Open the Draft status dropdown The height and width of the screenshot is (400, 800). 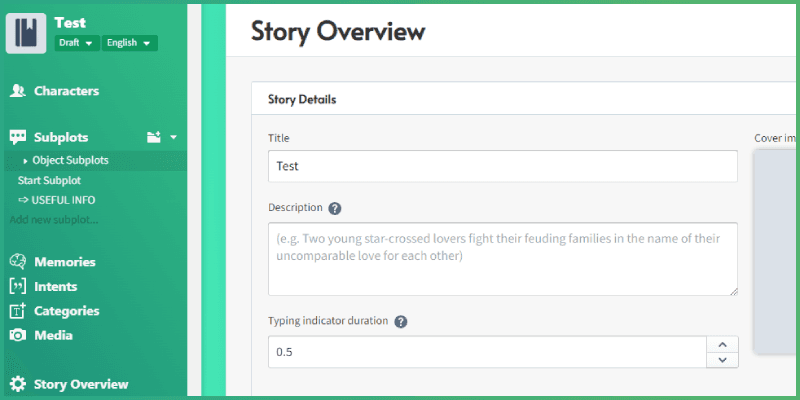pos(77,43)
